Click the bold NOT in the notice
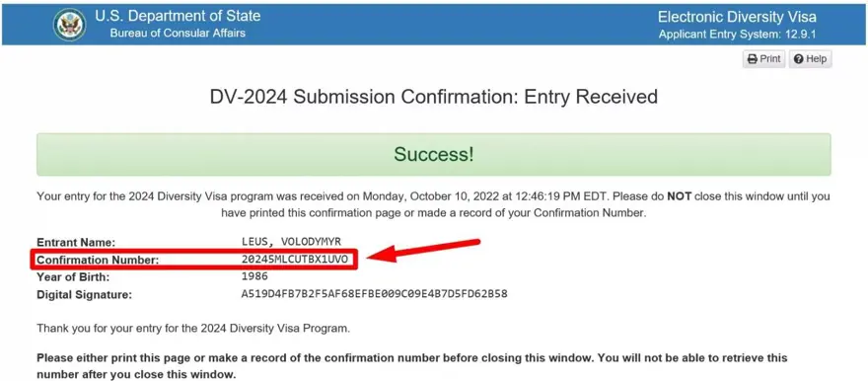Viewport: 868px width, 381px height. click(x=680, y=196)
